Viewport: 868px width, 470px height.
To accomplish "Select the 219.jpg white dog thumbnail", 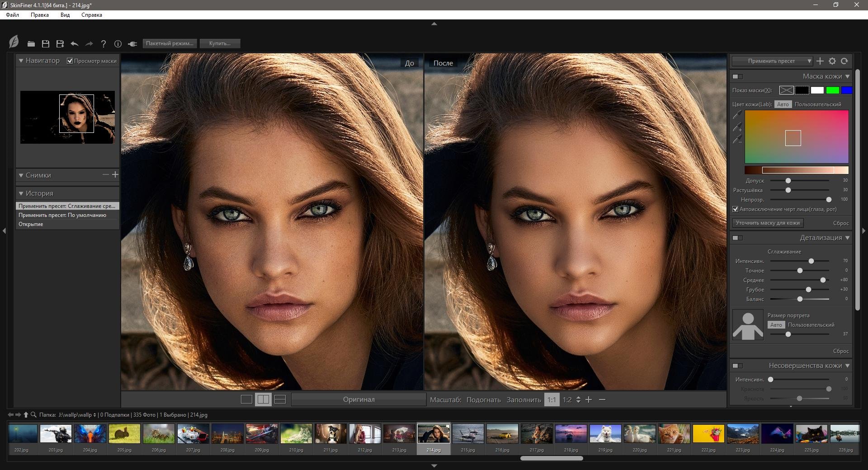I will (x=605, y=434).
